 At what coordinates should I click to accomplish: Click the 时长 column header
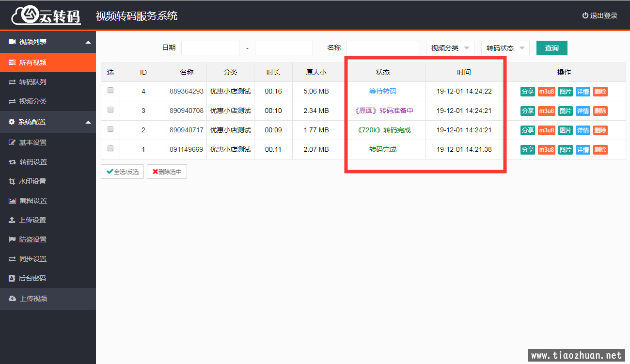pyautogui.click(x=273, y=72)
